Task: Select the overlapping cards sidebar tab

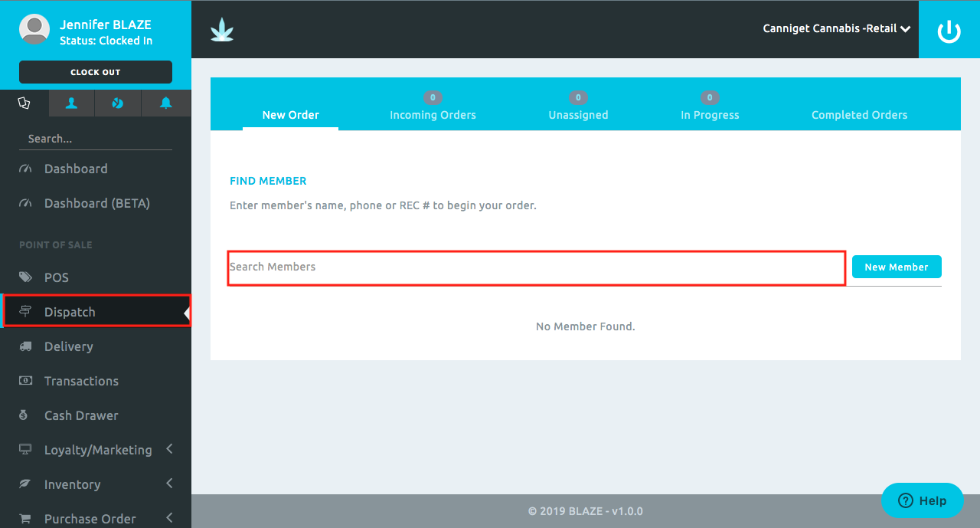Action: pos(24,103)
